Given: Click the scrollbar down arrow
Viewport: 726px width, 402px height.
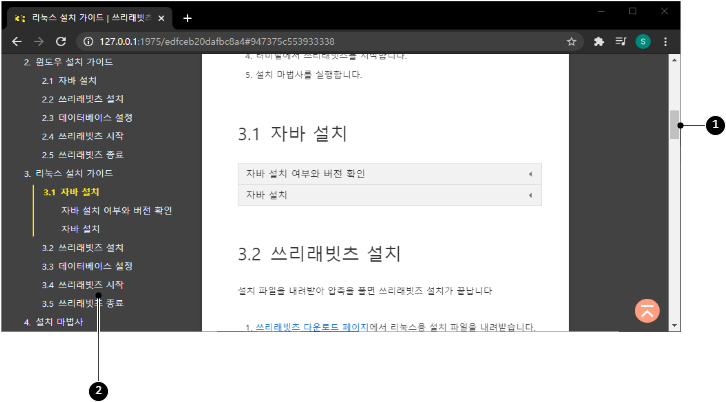Looking at the screenshot, I should pos(674,326).
